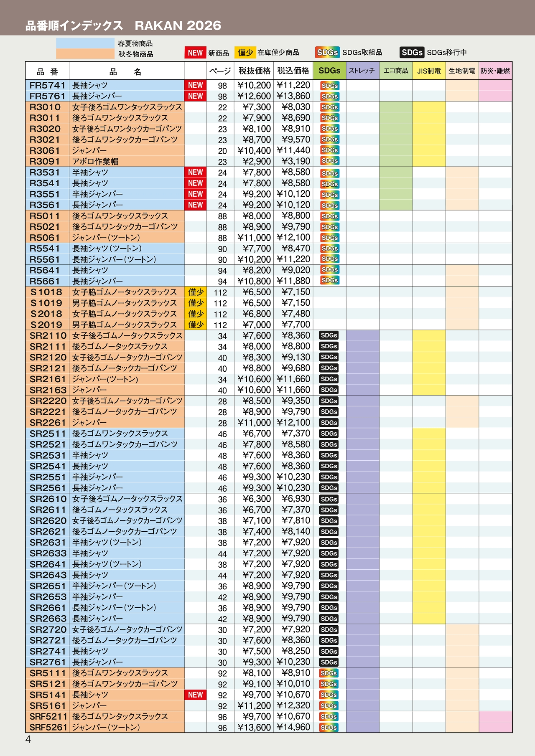535x756 pixels.
Task: Click the SDGs badge in the R3010 row
Action: pos(330,107)
